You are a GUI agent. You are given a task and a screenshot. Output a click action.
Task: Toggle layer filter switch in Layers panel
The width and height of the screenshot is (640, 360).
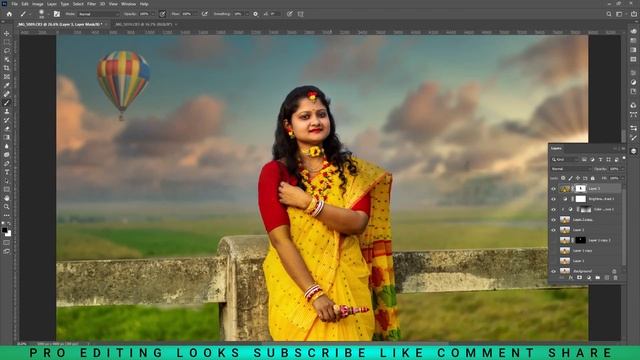coord(624,158)
